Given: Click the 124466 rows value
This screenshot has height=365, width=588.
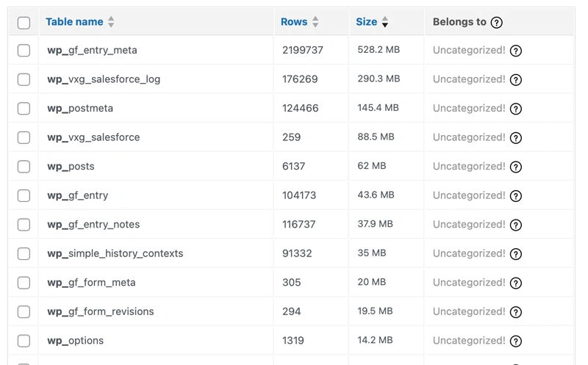Looking at the screenshot, I should [x=301, y=108].
